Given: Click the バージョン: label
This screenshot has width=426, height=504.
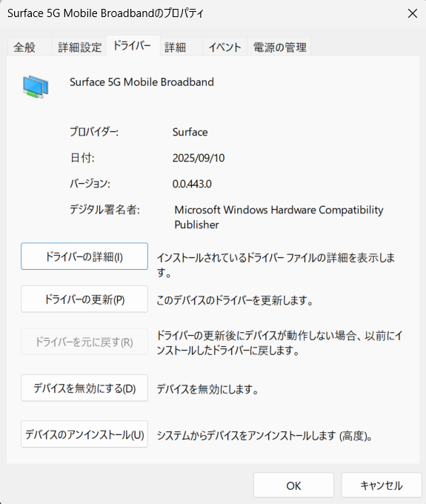Looking at the screenshot, I should point(90,184).
